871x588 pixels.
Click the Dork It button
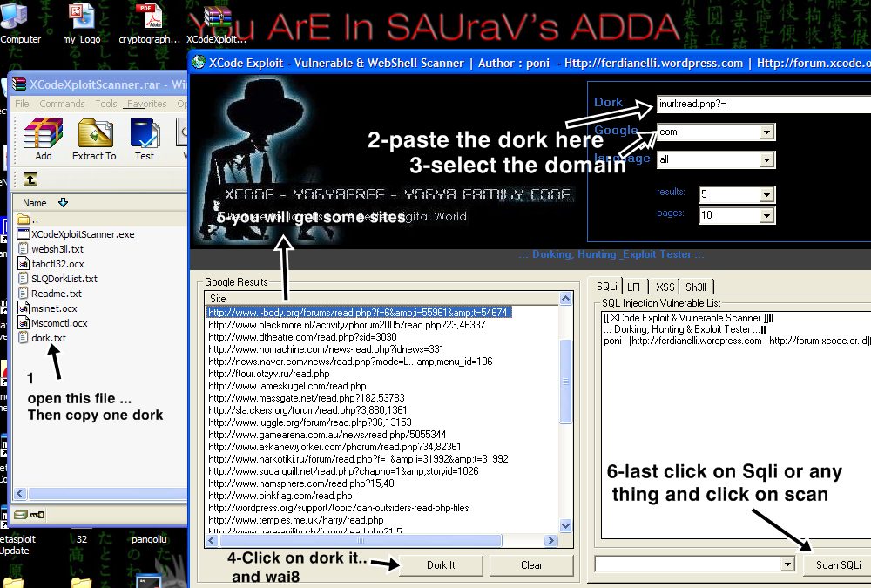pos(441,565)
